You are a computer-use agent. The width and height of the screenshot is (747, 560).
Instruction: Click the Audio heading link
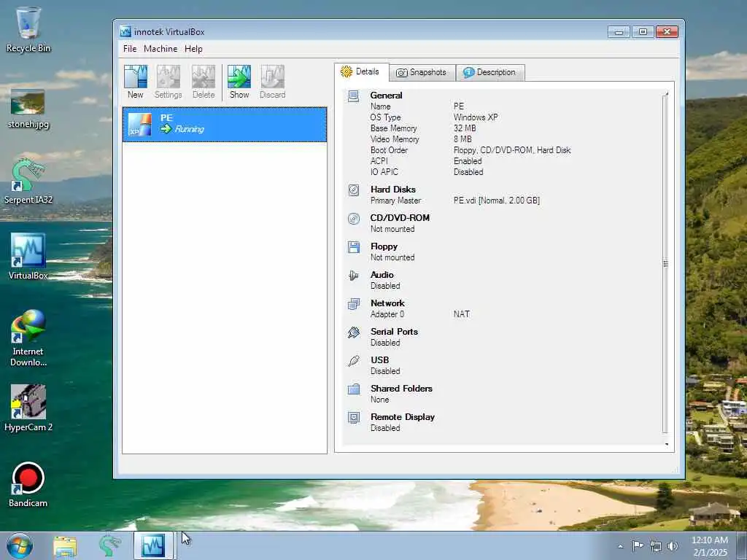pos(382,275)
